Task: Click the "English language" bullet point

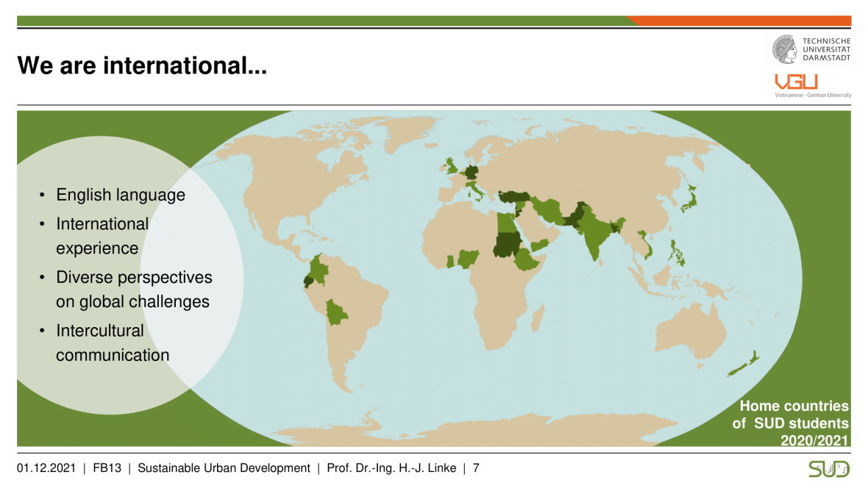Action: [121, 195]
